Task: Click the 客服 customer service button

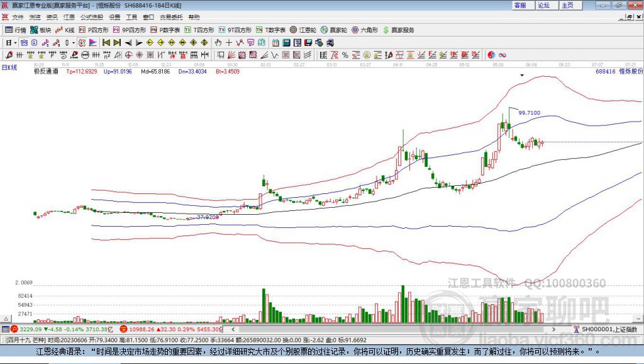Action: click(x=523, y=5)
